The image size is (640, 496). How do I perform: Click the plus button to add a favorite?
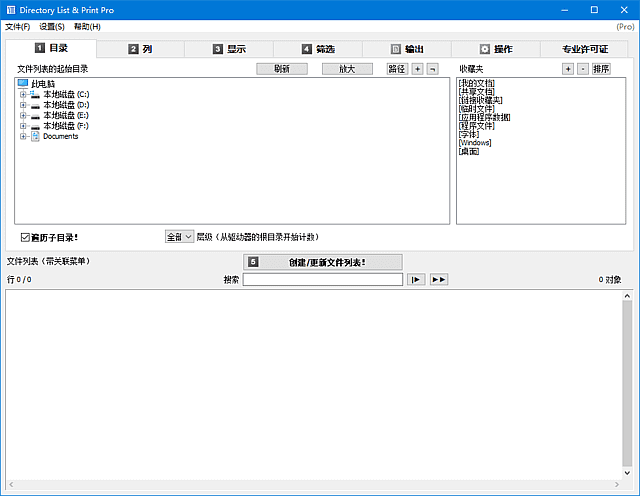coord(568,69)
